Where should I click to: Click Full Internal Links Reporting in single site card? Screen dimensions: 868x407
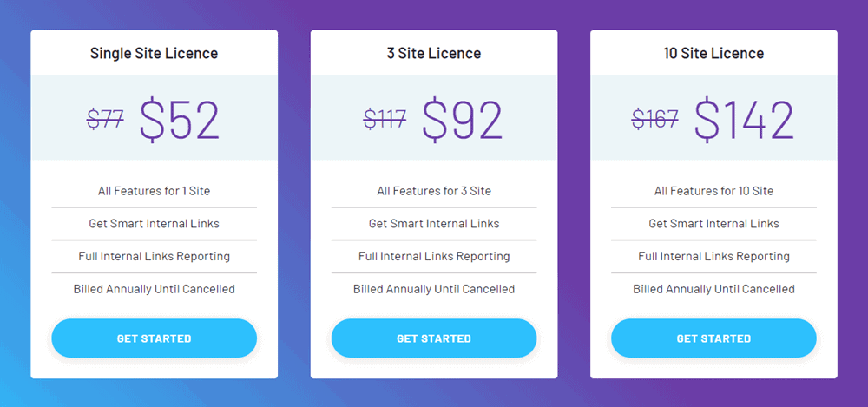point(154,256)
